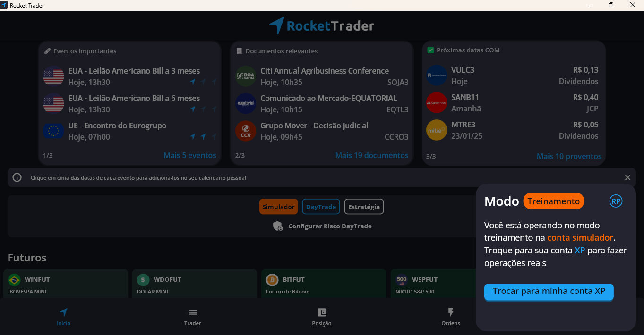Open the Equatorial company logo

(246, 103)
